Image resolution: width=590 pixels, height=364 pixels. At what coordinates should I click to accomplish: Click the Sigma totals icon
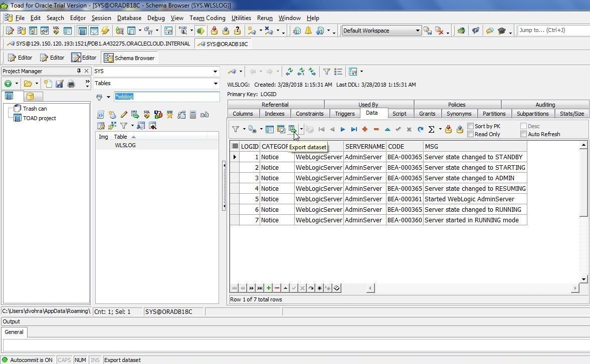432,130
